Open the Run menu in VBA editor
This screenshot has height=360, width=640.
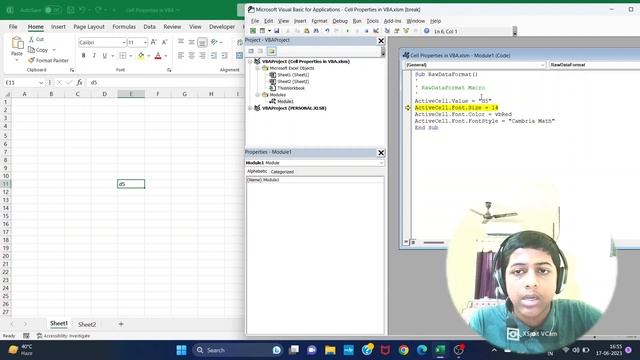point(357,21)
